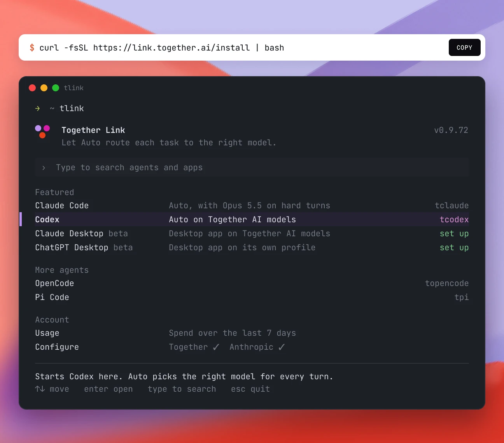This screenshot has height=443, width=504.
Task: Click the topencode command text
Action: point(447,283)
